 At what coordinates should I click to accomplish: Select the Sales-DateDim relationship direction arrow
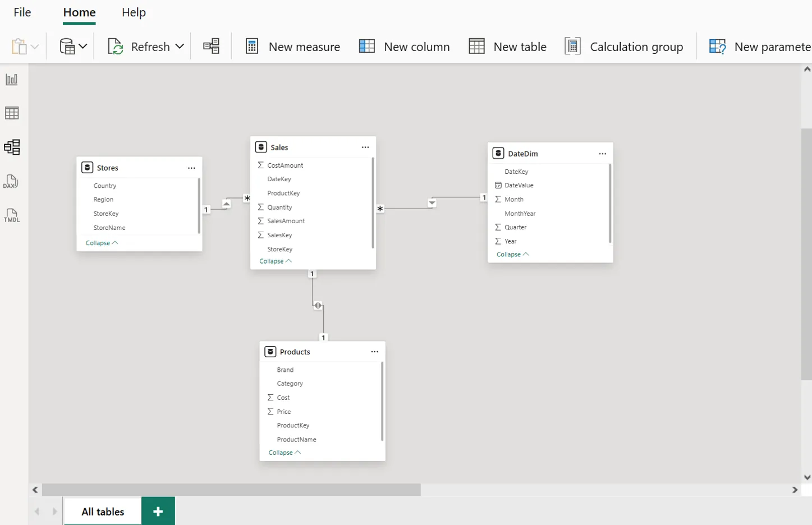point(432,203)
